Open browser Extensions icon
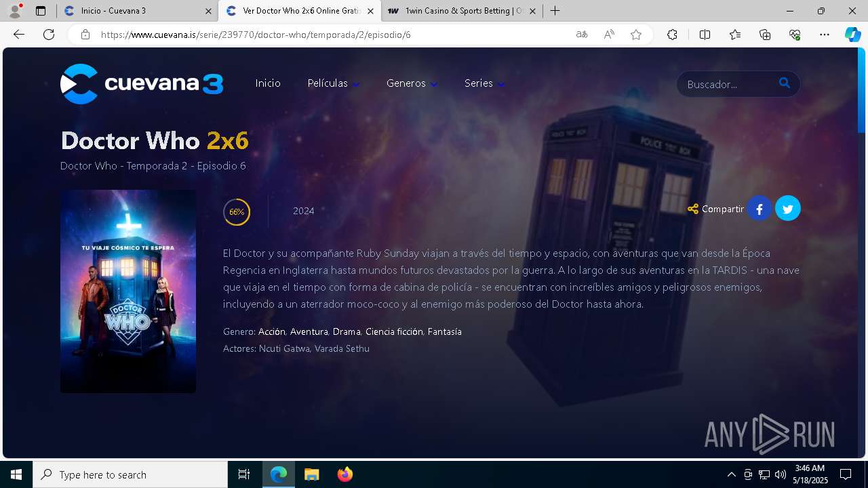 click(672, 35)
